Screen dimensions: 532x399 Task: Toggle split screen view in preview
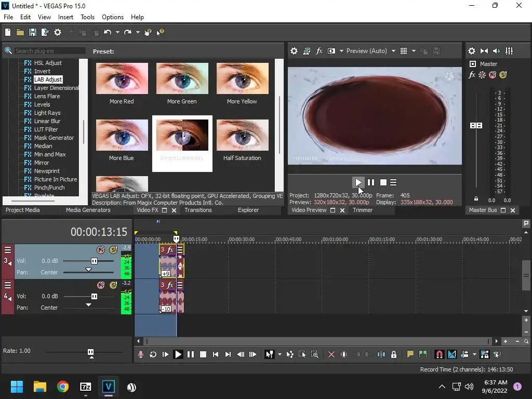331,51
